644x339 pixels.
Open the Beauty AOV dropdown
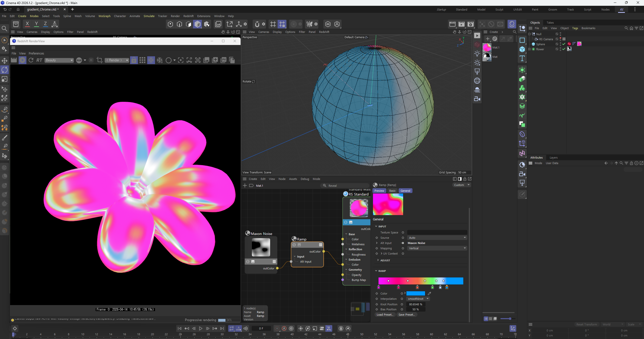click(59, 60)
